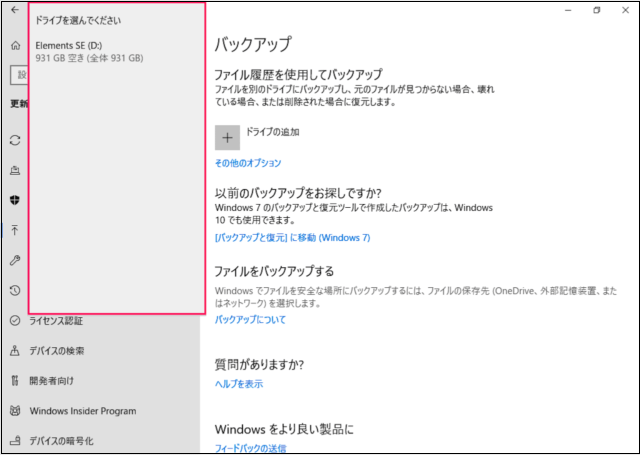Click the back arrow in the title bar
Viewport: 640px width, 455px height.
pos(15,10)
